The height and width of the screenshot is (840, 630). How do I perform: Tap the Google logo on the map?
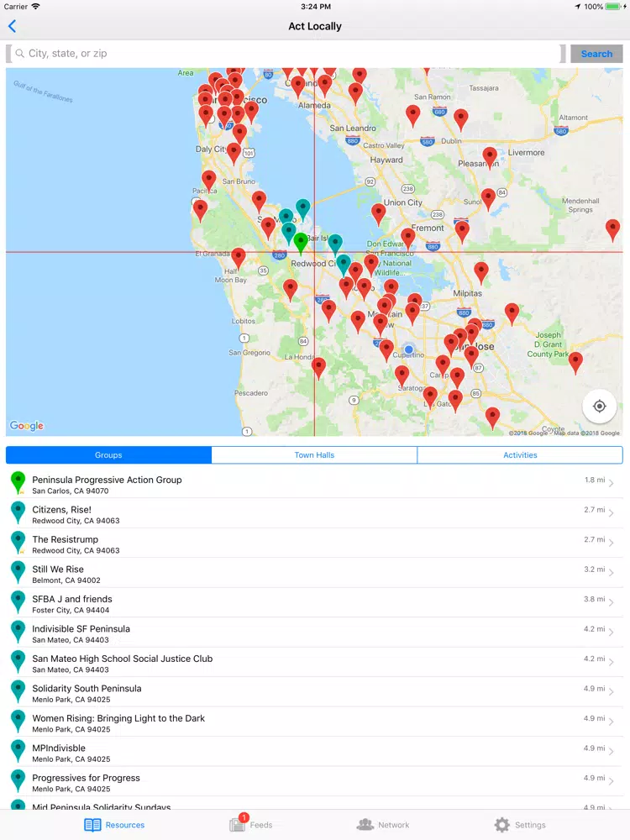(27, 426)
